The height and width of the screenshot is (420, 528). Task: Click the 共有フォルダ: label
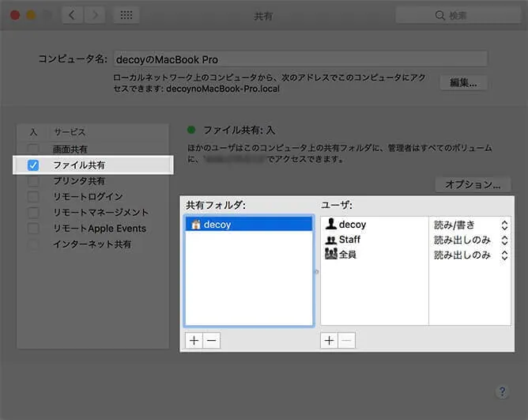coord(216,205)
